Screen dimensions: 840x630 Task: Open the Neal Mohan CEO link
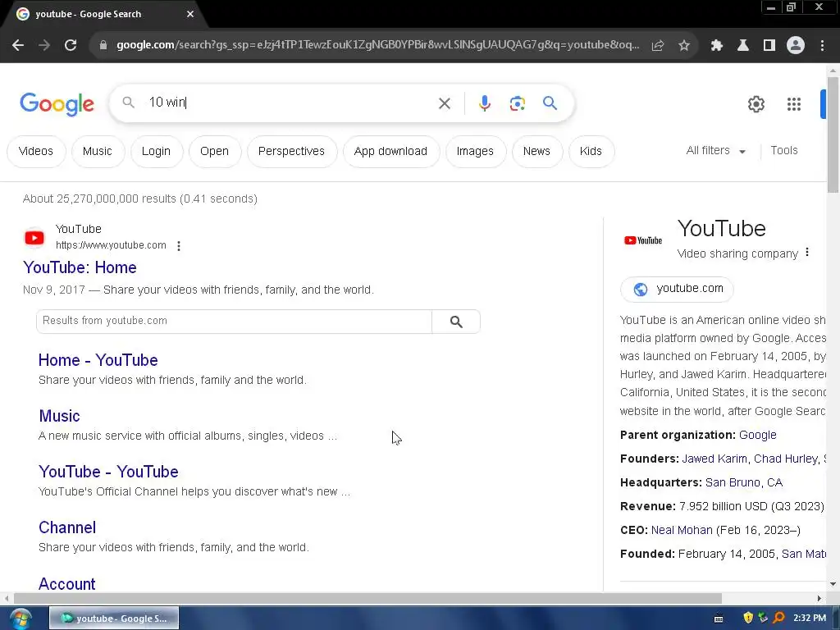(x=682, y=531)
